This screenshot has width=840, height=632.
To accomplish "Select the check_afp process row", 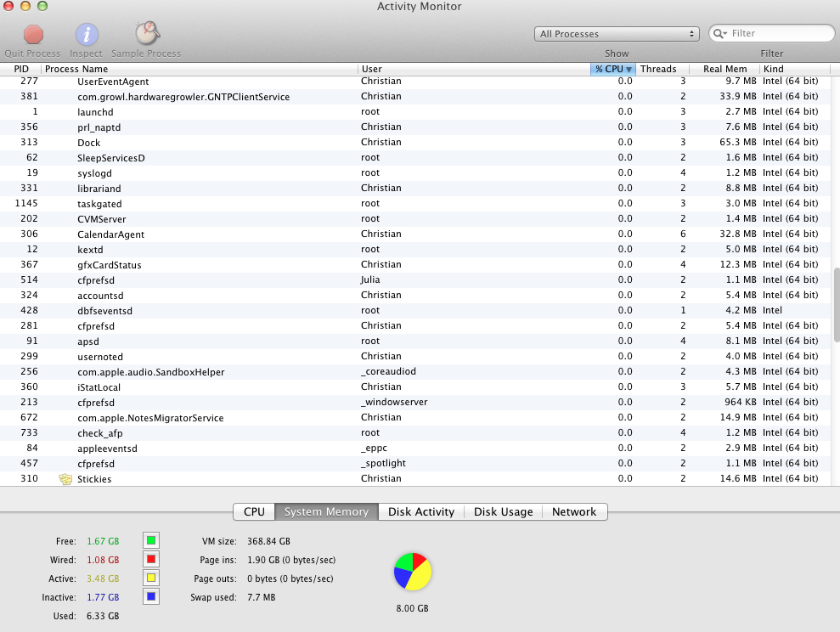I will pyautogui.click(x=415, y=432).
